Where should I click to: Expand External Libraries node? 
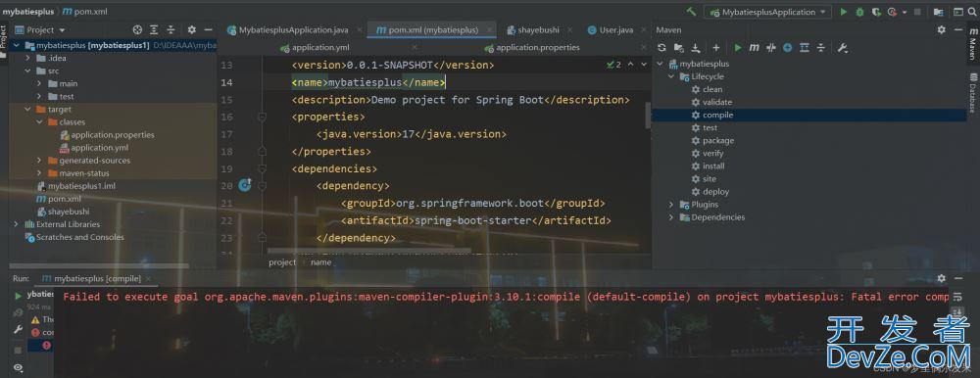(x=17, y=224)
